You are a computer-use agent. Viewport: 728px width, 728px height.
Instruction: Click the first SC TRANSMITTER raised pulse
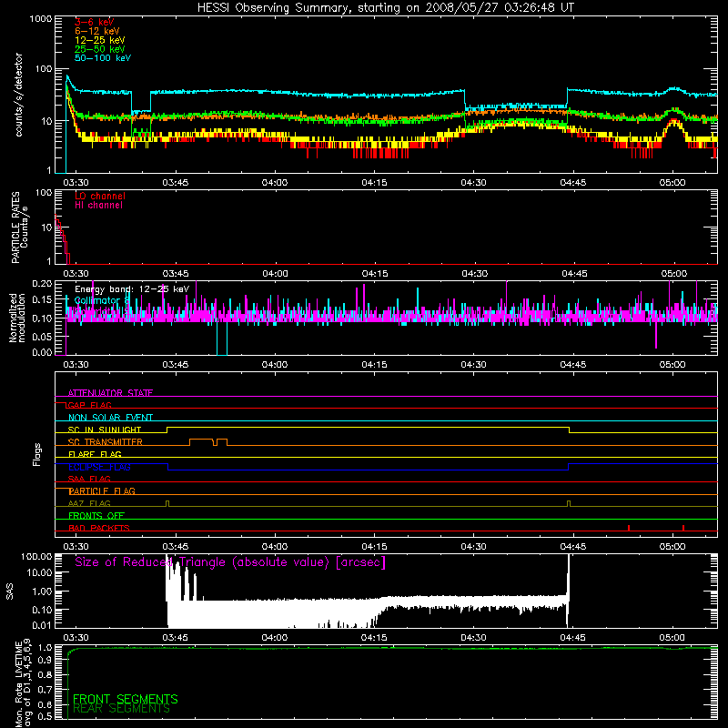click(201, 440)
